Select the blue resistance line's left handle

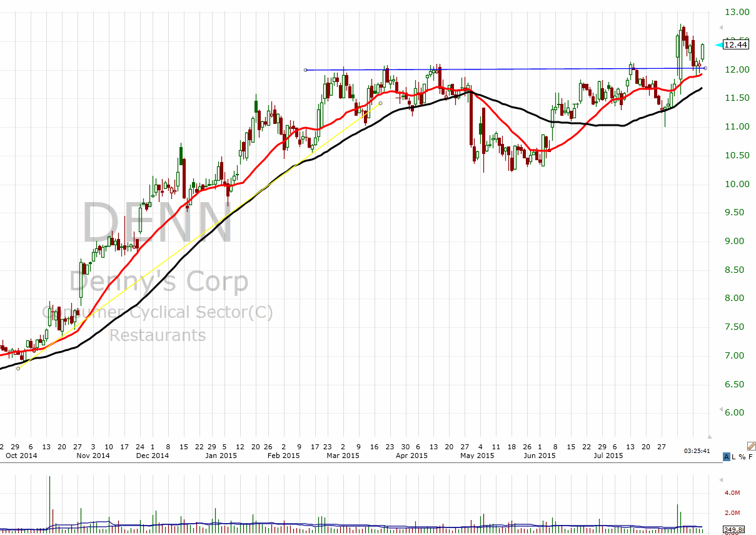click(305, 70)
